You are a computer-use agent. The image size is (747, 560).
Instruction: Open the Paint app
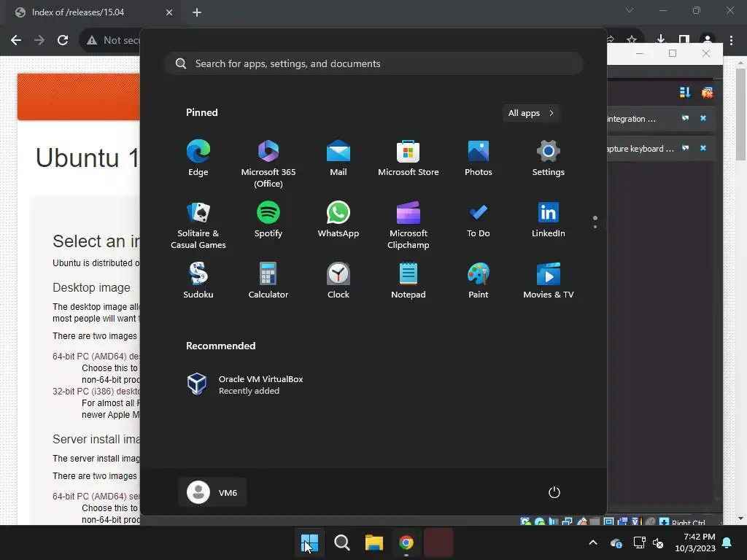(479, 281)
